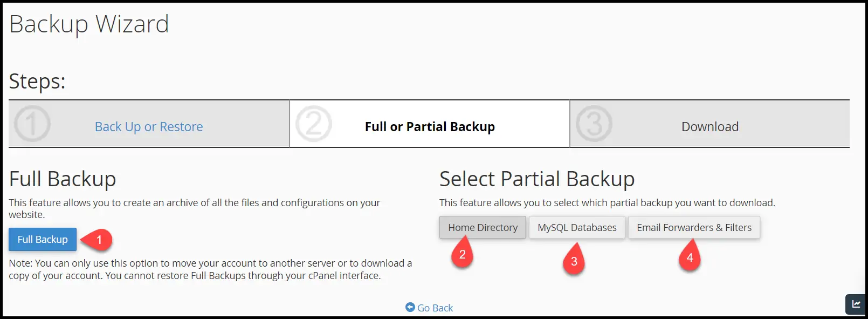Click the Go Back arrow icon

pos(410,307)
